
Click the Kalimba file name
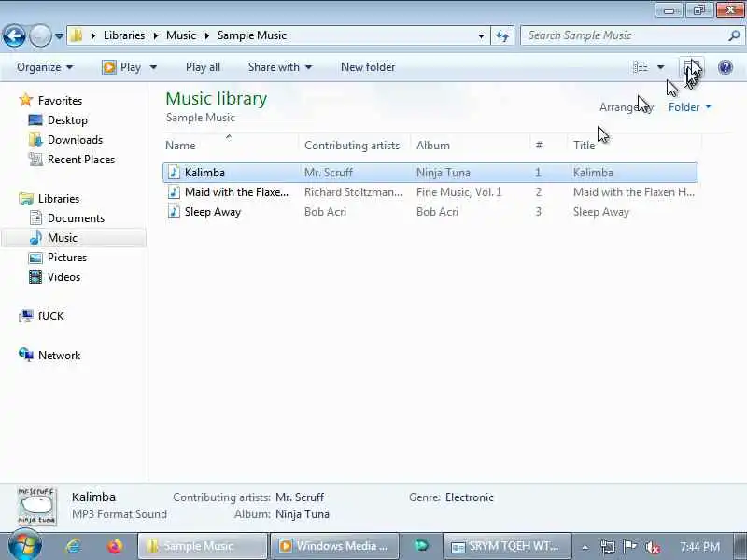click(204, 173)
